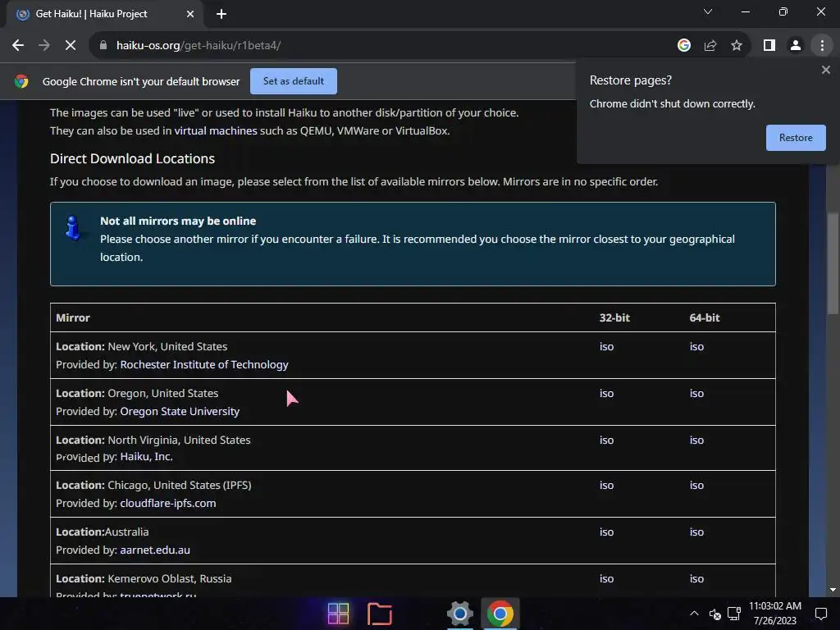Click the Chrome icon in taskbar
Image resolution: width=840 pixels, height=630 pixels.
(x=500, y=614)
